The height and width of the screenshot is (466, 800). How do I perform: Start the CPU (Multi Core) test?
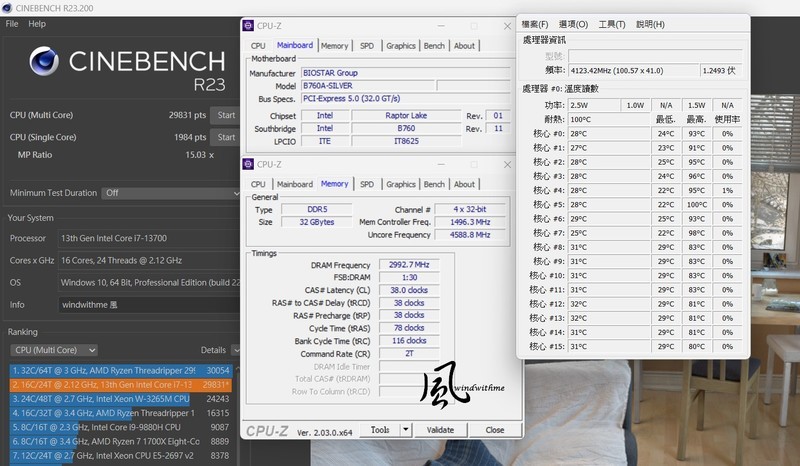pyautogui.click(x=226, y=115)
